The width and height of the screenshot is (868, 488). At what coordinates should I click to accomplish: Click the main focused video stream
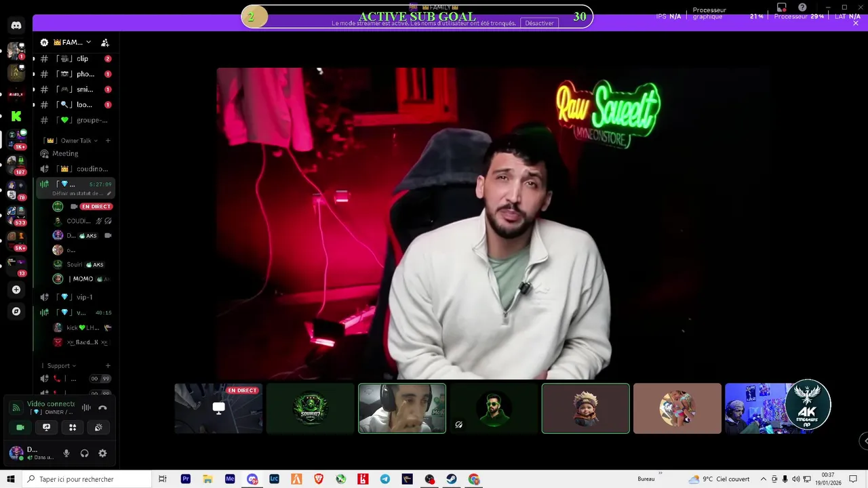tap(494, 223)
